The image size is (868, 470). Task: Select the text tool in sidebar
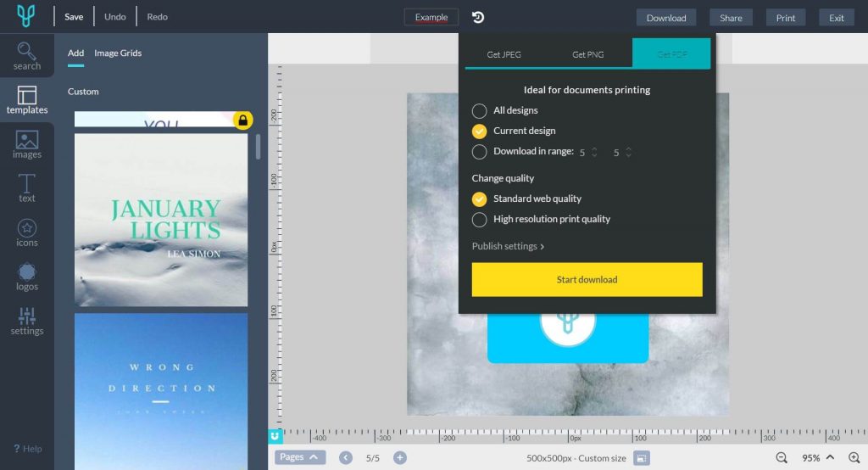26,188
